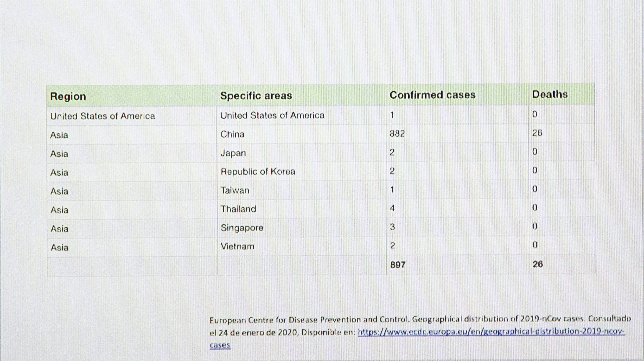Click the Vietnam cell
The height and width of the screenshot is (361, 644).
point(237,246)
